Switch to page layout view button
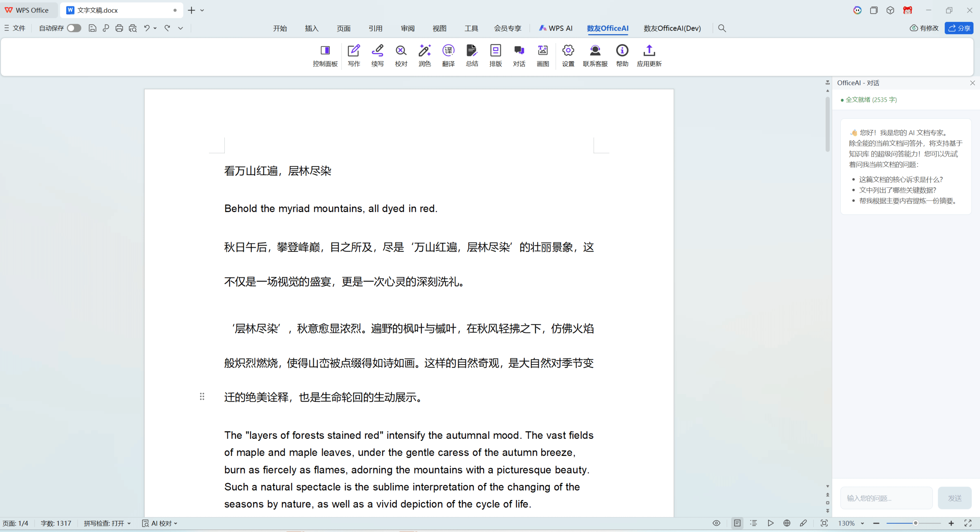The height and width of the screenshot is (532, 980). (737, 523)
